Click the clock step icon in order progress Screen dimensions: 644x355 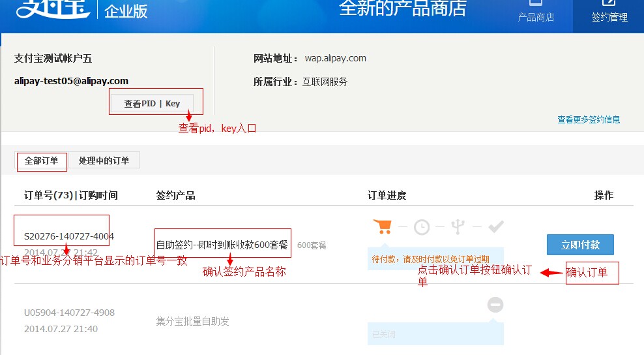tap(422, 227)
